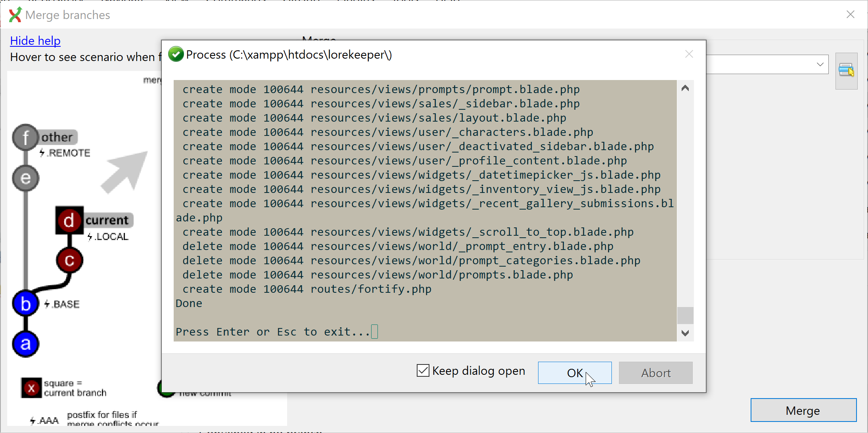Click the OK button in Process dialog
The height and width of the screenshot is (433, 868).
click(574, 372)
